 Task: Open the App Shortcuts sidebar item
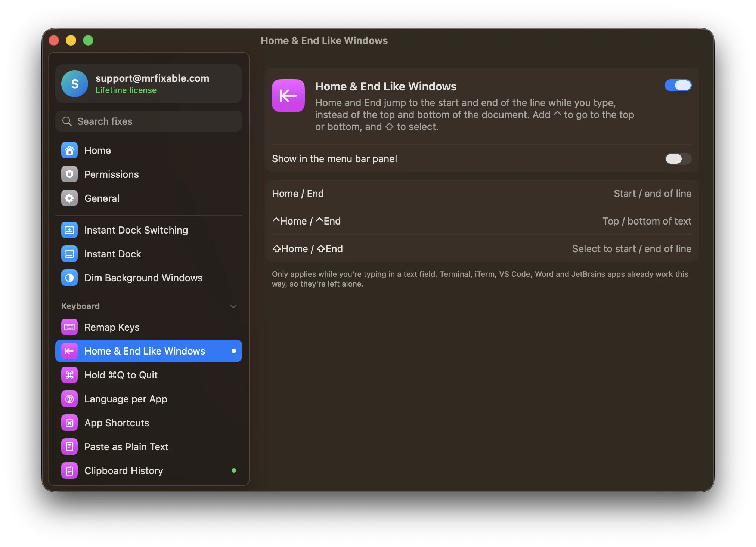click(x=149, y=423)
